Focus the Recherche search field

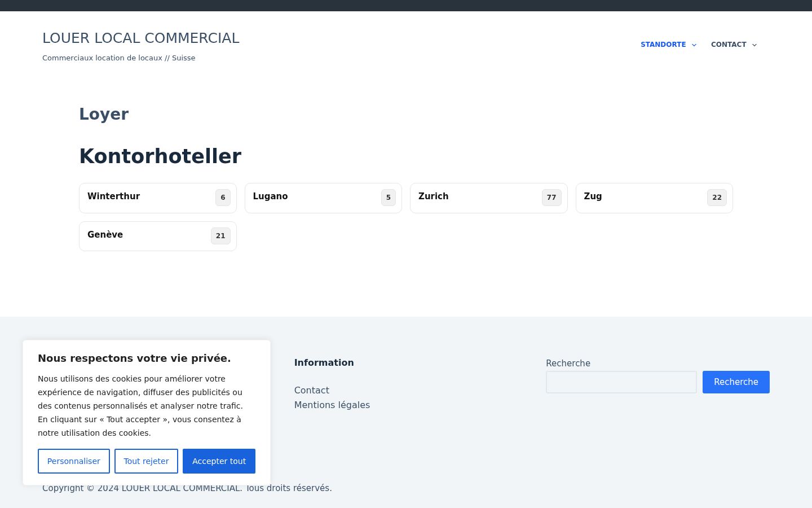pyautogui.click(x=621, y=382)
